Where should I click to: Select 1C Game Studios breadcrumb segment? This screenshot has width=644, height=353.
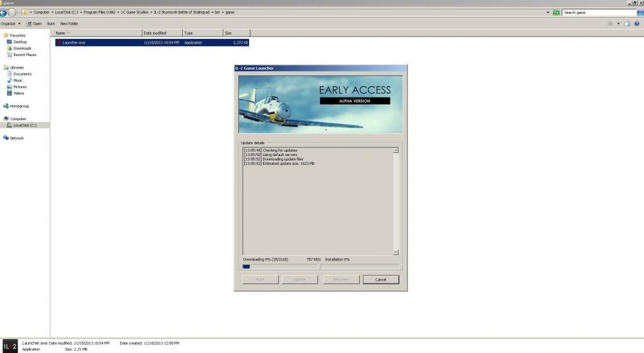pos(135,13)
